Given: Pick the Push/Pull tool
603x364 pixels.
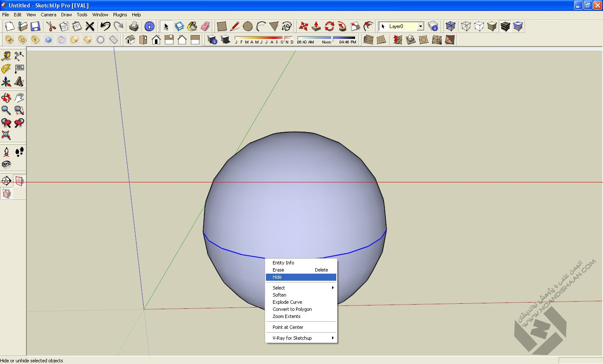Looking at the screenshot, I should click(x=316, y=26).
